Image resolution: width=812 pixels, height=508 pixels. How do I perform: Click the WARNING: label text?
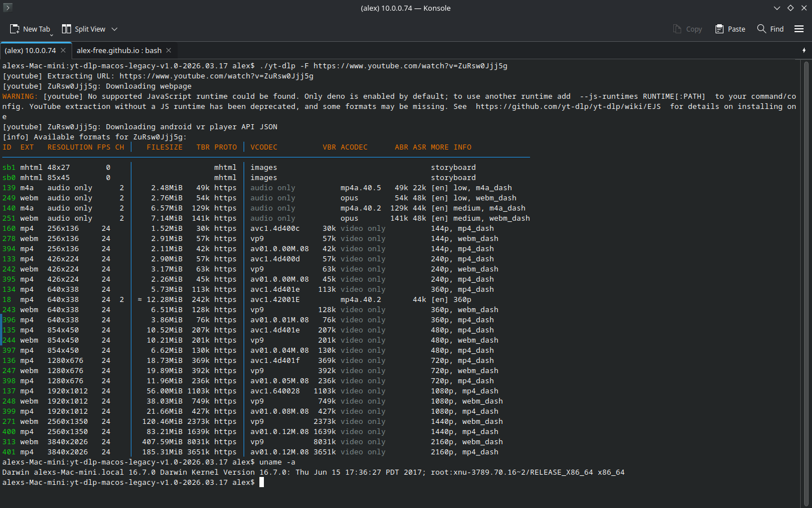[x=20, y=97]
